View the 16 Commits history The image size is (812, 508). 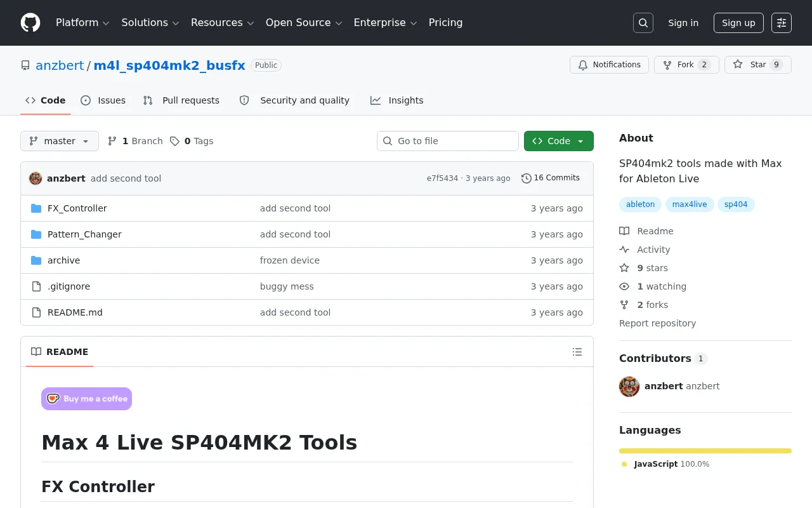click(551, 178)
